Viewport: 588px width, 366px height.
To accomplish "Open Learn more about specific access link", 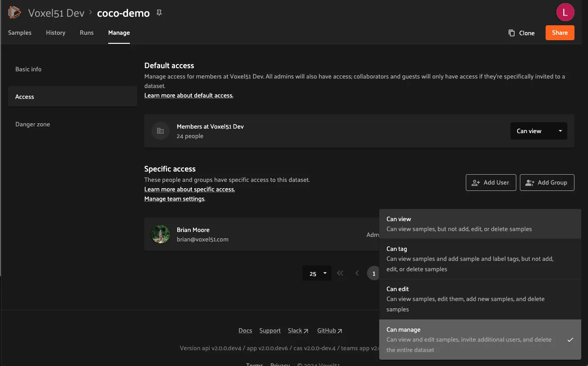I will (x=189, y=190).
